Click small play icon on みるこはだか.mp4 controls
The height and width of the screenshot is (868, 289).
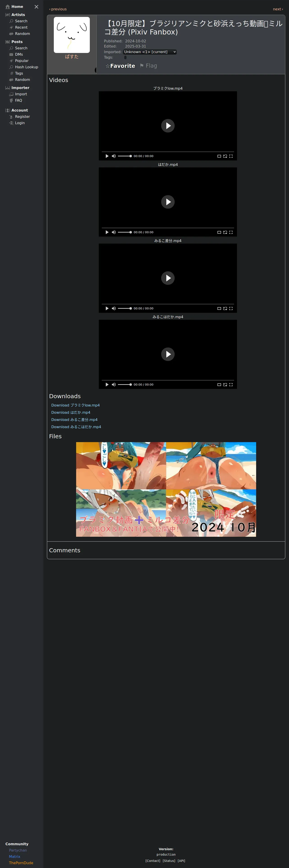tap(107, 384)
